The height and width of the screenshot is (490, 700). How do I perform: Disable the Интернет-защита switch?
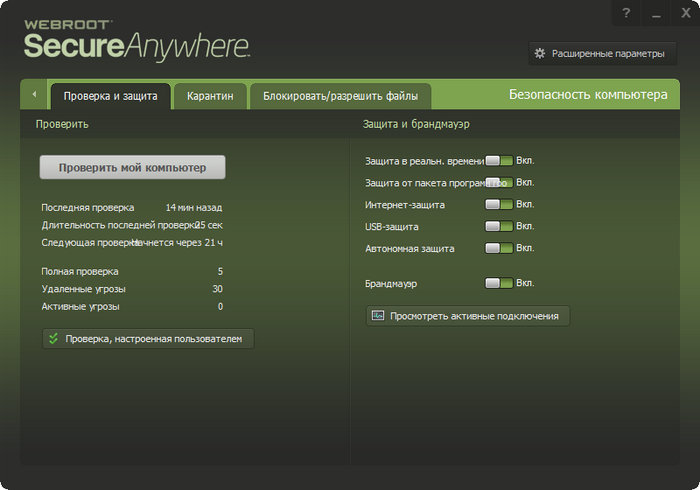point(499,204)
